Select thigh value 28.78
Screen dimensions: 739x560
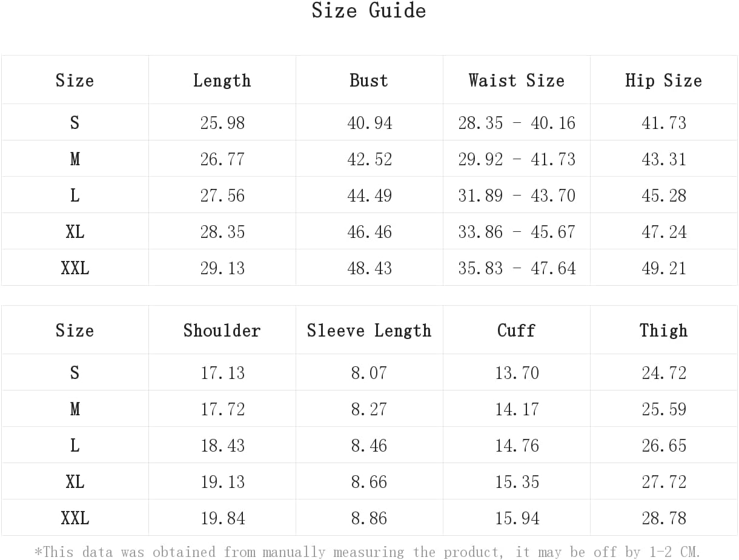(664, 518)
